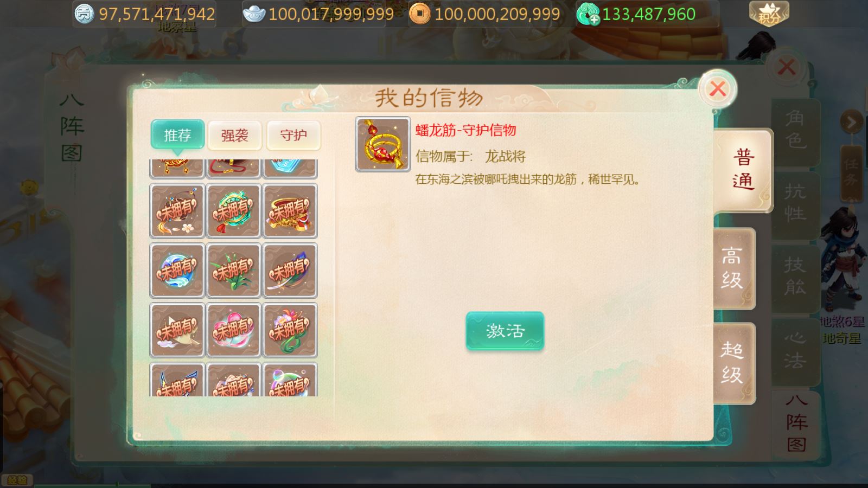This screenshot has width=868, height=488.
Task: Select the green bamboo leaf token icon
Action: [234, 270]
